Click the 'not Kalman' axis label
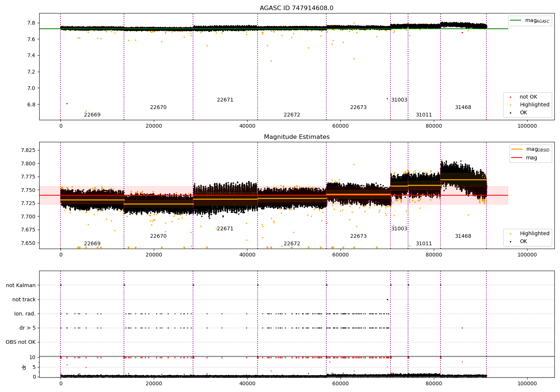This screenshot has width=560, height=392. pos(21,285)
